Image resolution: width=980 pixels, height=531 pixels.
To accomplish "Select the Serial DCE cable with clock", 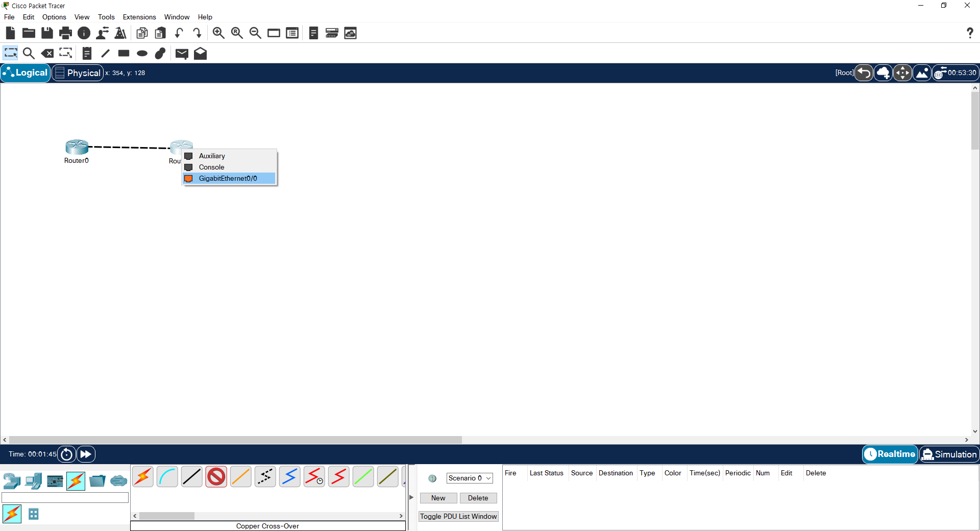I will click(314, 477).
